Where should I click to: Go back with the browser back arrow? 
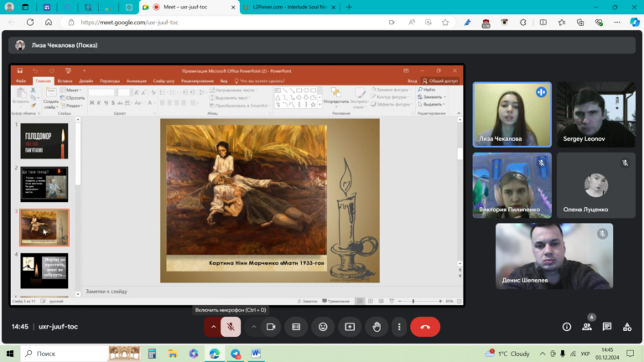12,22
